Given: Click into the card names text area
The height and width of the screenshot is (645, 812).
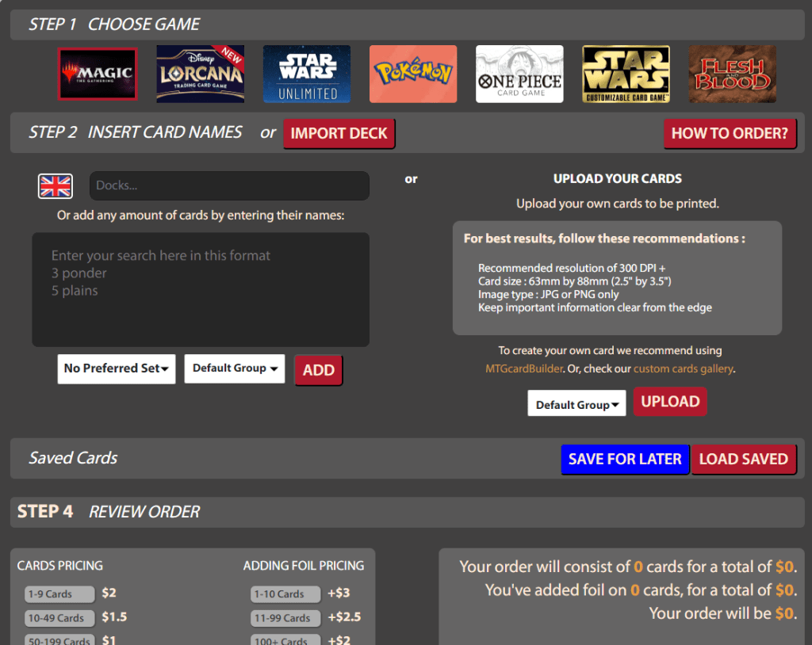Looking at the screenshot, I should 201,289.
